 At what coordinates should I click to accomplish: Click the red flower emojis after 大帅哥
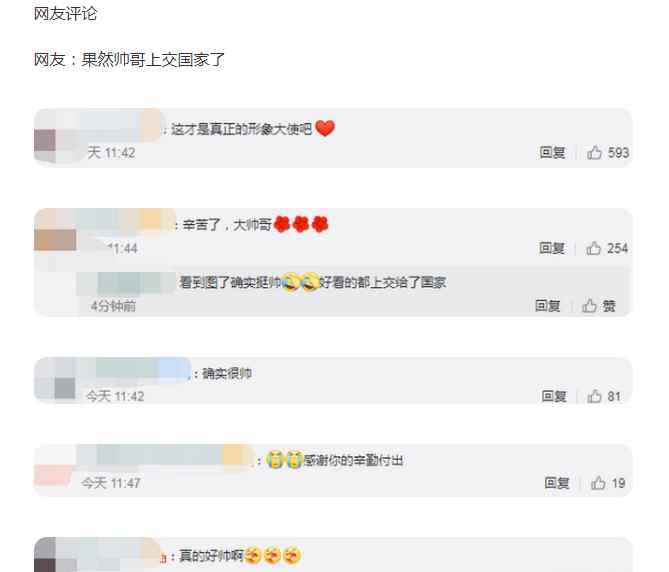coord(301,224)
